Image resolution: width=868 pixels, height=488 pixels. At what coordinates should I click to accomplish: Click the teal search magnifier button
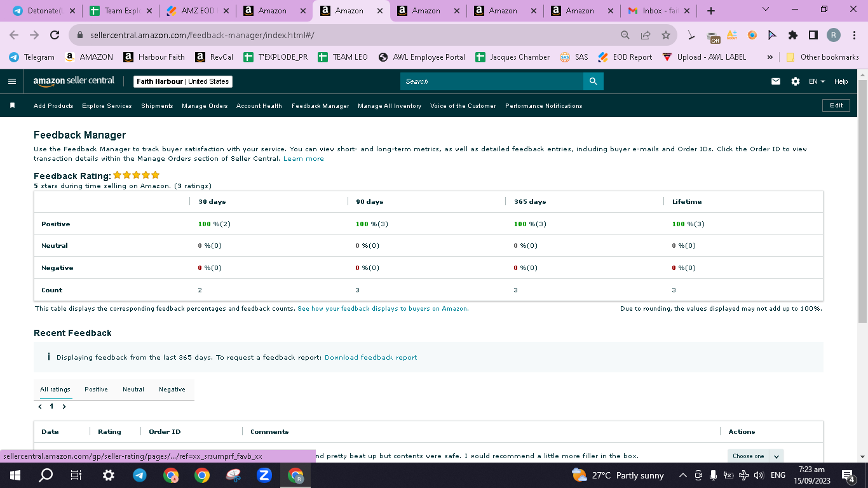(x=593, y=81)
